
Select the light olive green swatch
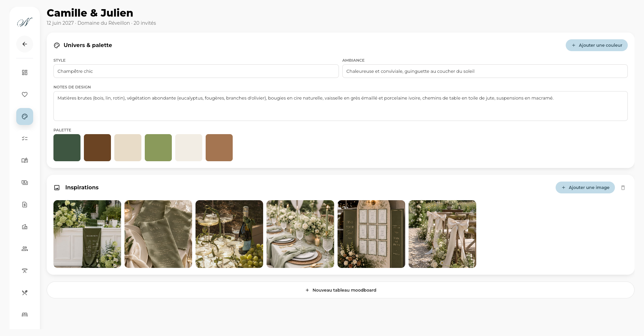point(158,148)
